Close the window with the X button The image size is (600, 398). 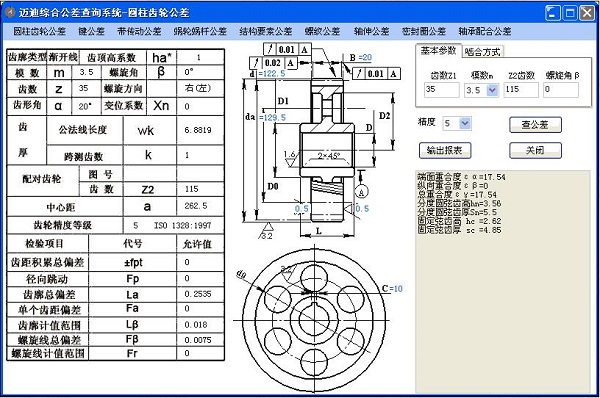point(587,13)
